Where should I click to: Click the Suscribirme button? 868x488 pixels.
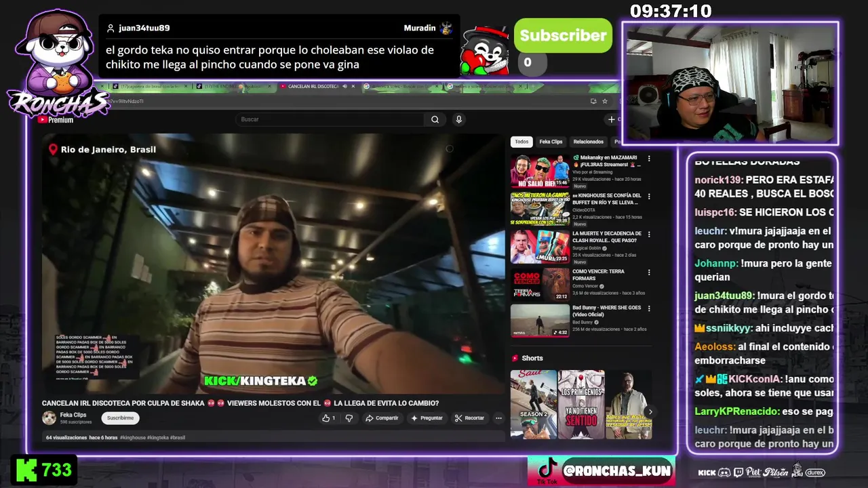(120, 418)
